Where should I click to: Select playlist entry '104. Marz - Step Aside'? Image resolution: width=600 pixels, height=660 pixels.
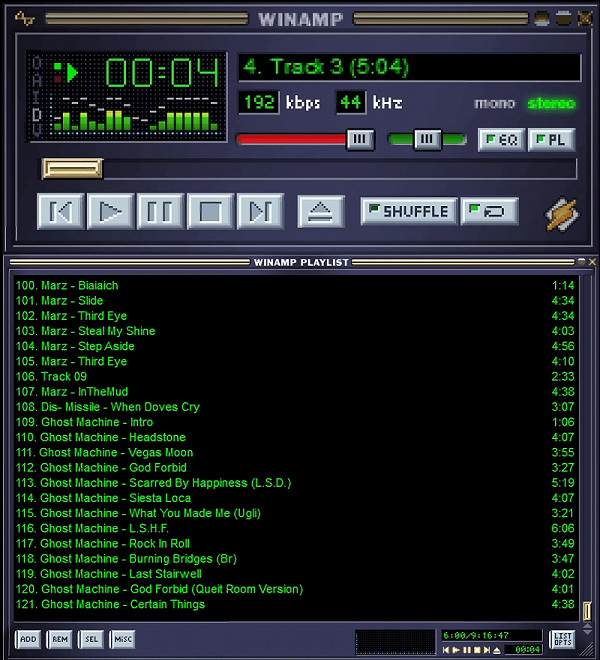(295, 346)
